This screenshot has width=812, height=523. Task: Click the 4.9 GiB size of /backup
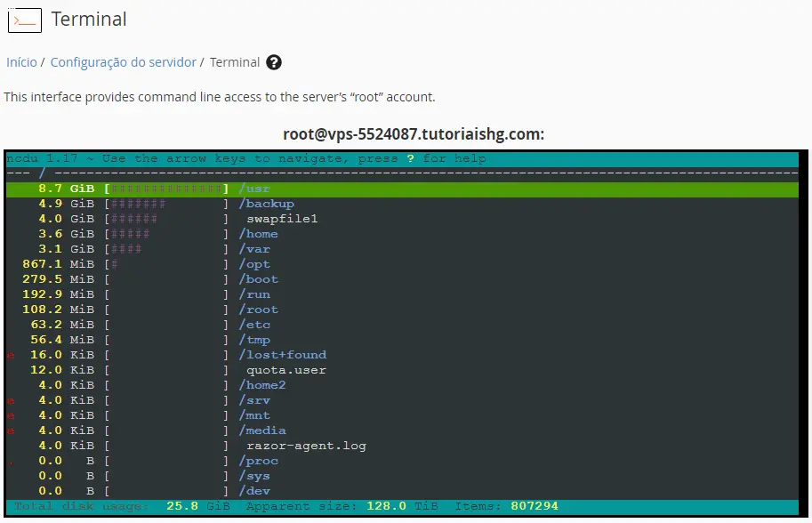[67, 204]
